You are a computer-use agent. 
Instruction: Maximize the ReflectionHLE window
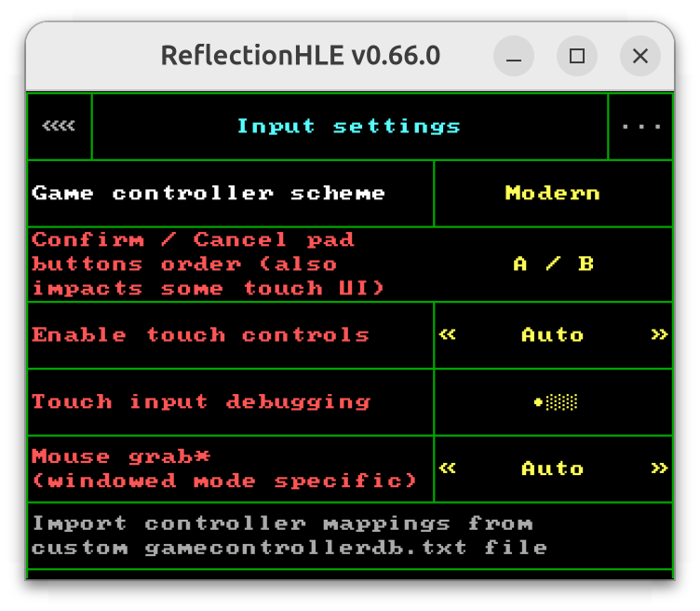pos(577,56)
